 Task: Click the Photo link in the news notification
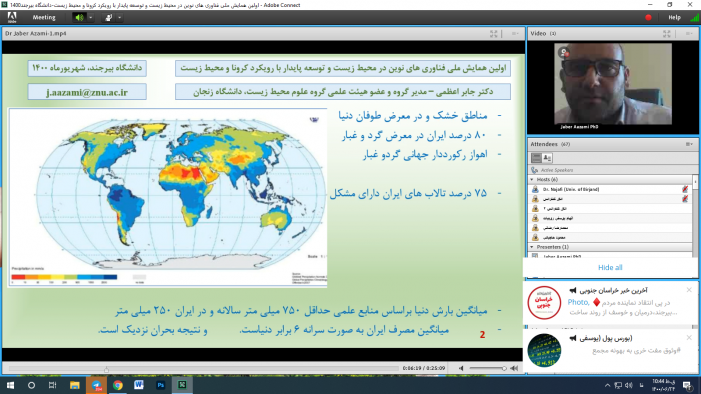(x=579, y=302)
